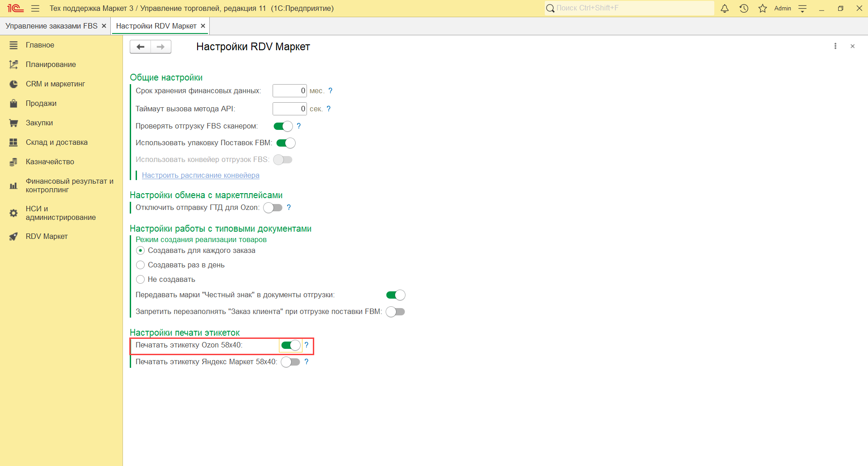Toggle Использовать упаковку Поставок FBM switch

click(286, 143)
